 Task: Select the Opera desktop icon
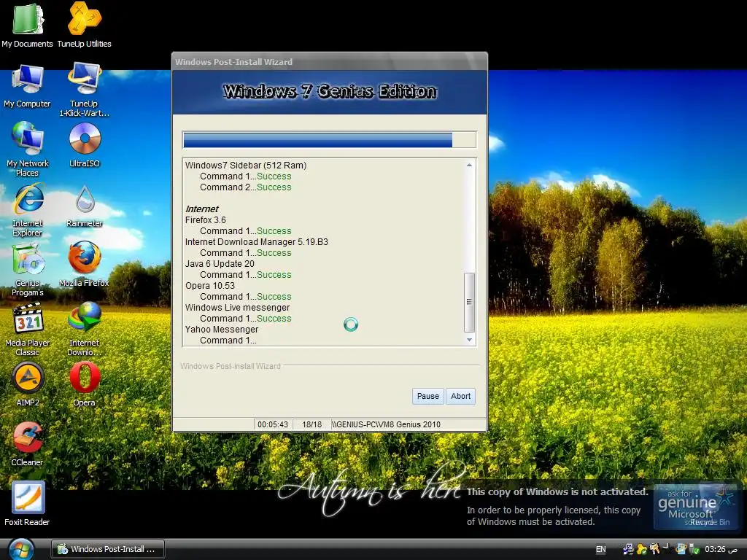point(85,384)
